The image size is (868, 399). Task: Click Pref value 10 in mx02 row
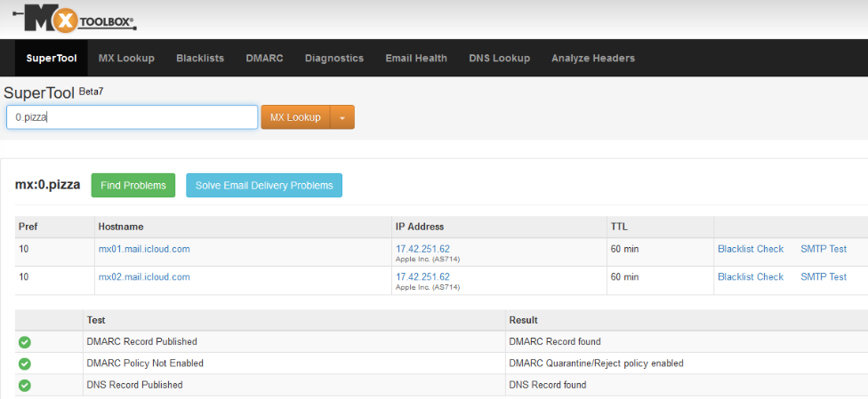pos(24,276)
